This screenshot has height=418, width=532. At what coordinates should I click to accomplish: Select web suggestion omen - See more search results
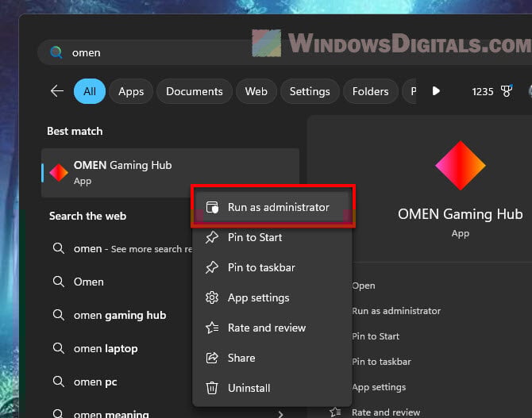tap(117, 248)
